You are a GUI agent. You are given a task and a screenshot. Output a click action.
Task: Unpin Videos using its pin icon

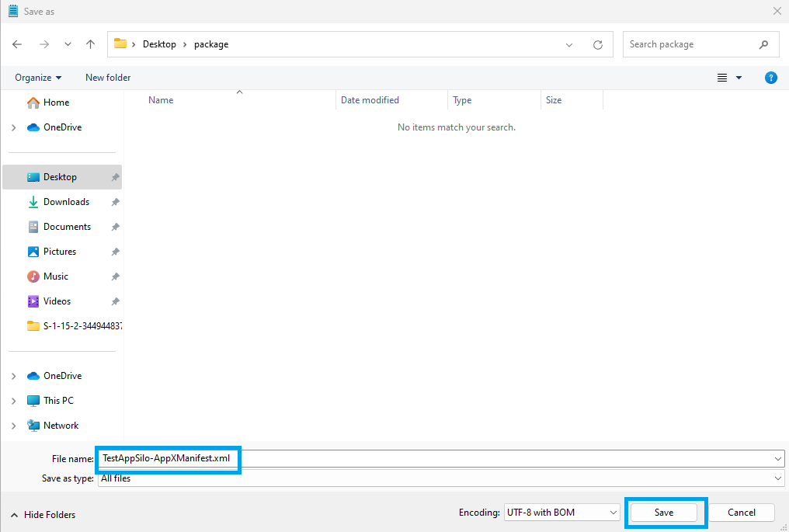(115, 301)
